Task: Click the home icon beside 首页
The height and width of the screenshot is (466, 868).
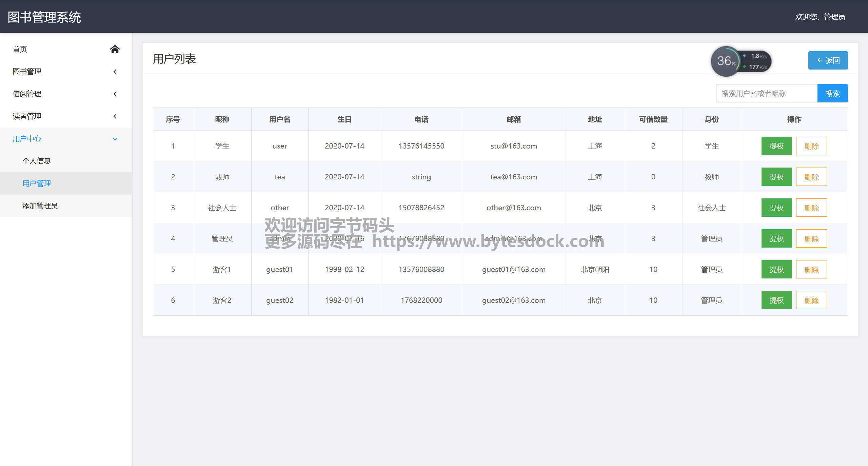Action: pos(115,49)
